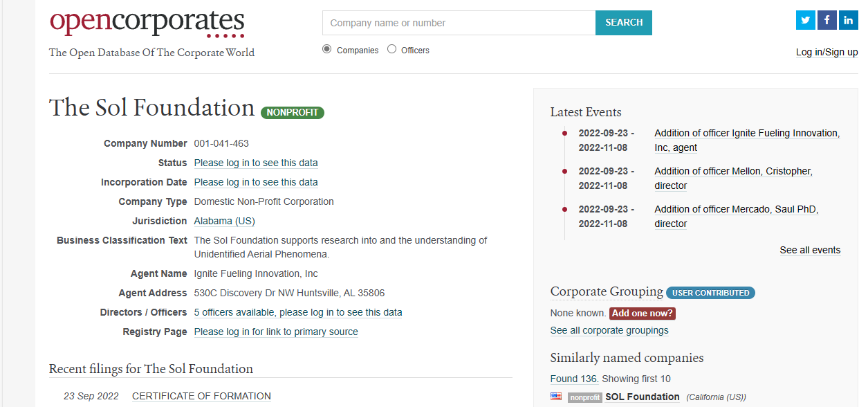Open the Mercado, Saul PhD director event
Screen dimensions: 868x407
(736, 216)
